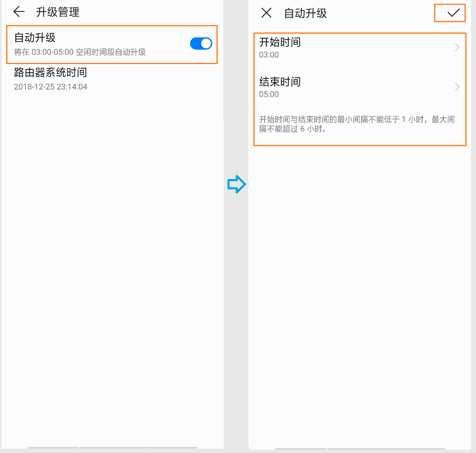
Task: Click the 自动升级 header title on right screen
Action: [306, 14]
